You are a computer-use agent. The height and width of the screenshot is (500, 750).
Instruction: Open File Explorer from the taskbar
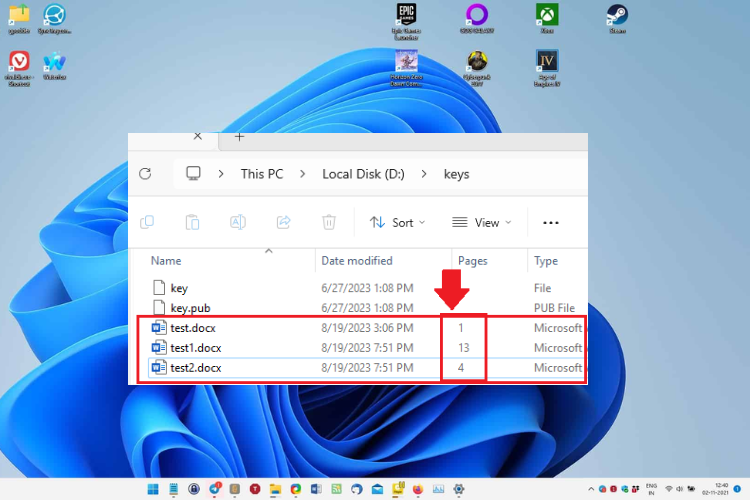(275, 489)
